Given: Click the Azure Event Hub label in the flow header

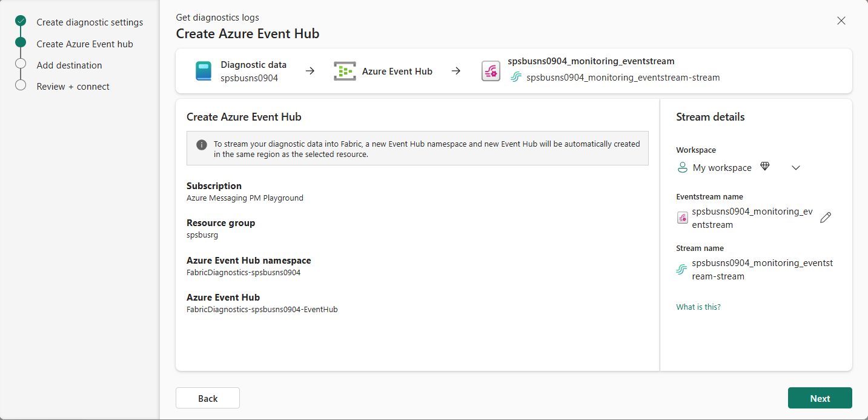Looking at the screenshot, I should (x=397, y=71).
